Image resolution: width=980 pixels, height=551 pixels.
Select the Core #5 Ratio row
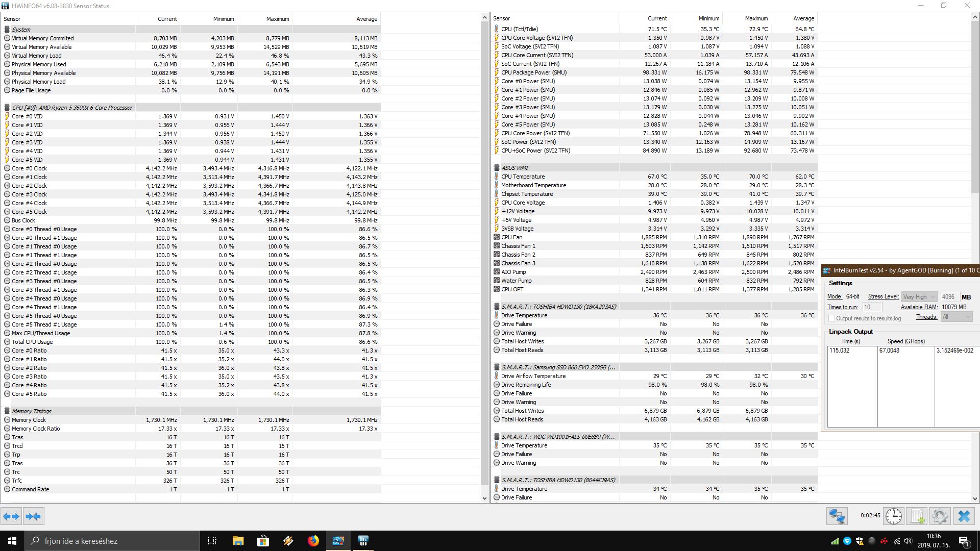click(191, 394)
